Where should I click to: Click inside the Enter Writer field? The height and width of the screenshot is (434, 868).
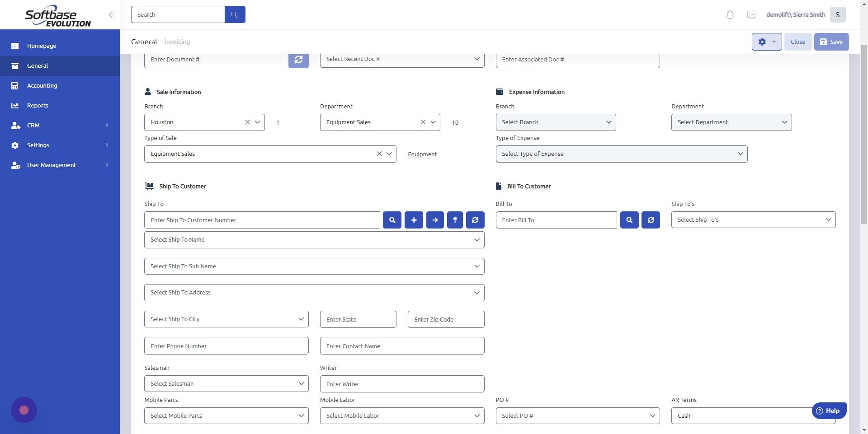tap(401, 383)
